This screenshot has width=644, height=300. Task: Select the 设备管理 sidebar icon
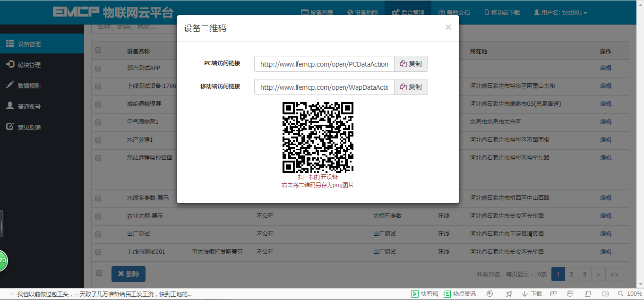click(x=10, y=43)
